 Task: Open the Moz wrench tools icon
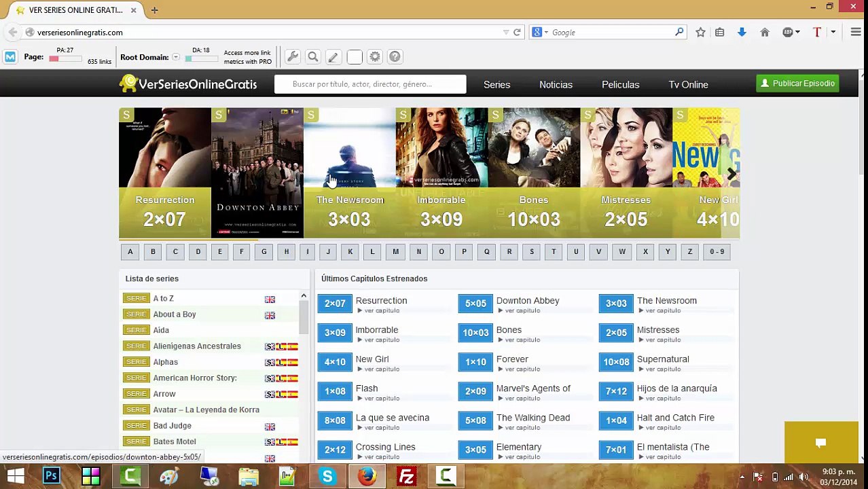(x=293, y=57)
